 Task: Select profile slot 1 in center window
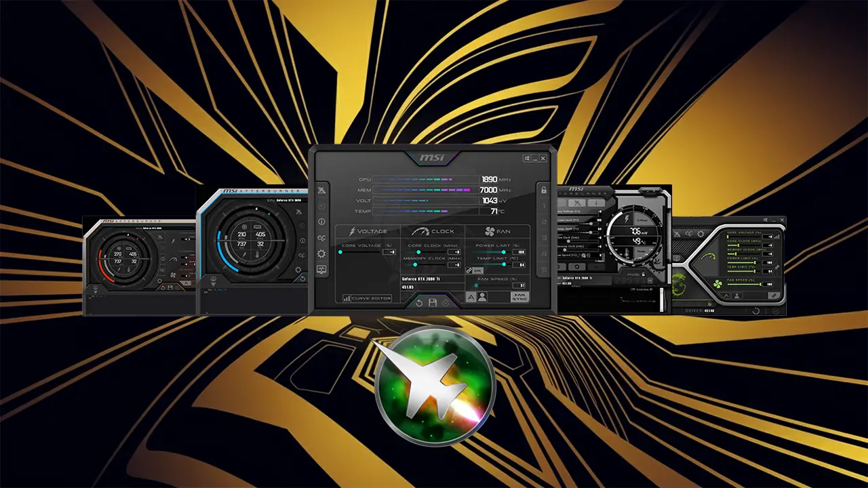pyautogui.click(x=544, y=206)
